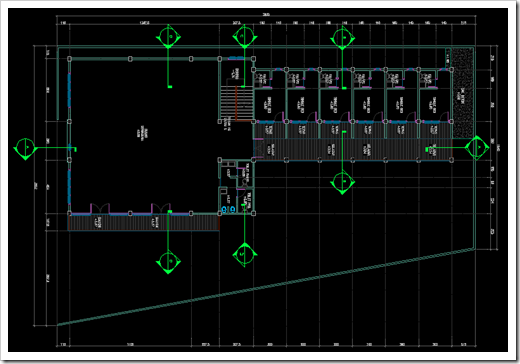Pick the speckled hatch area at right end
Screen dimensions: 520x364
pyautogui.click(x=463, y=93)
